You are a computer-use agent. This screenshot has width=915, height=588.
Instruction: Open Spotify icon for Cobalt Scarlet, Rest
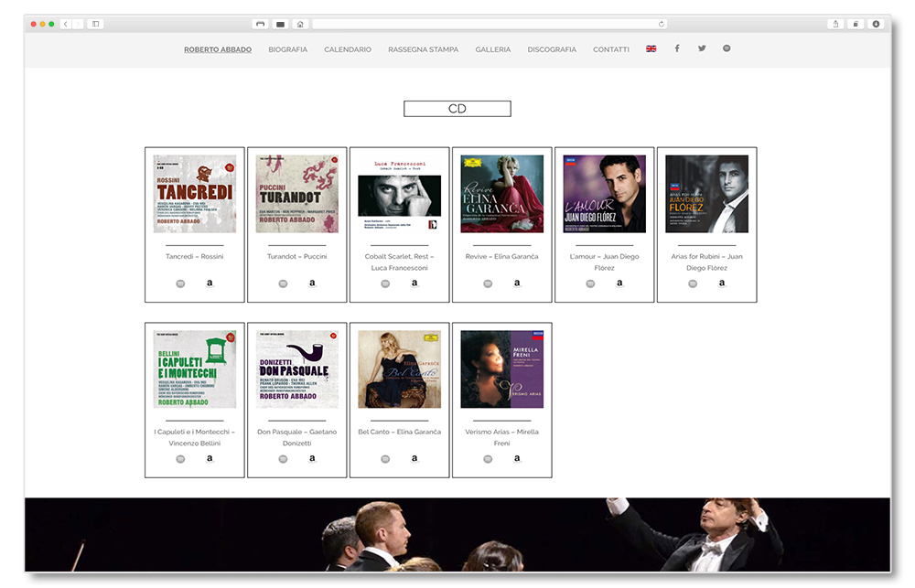click(385, 283)
